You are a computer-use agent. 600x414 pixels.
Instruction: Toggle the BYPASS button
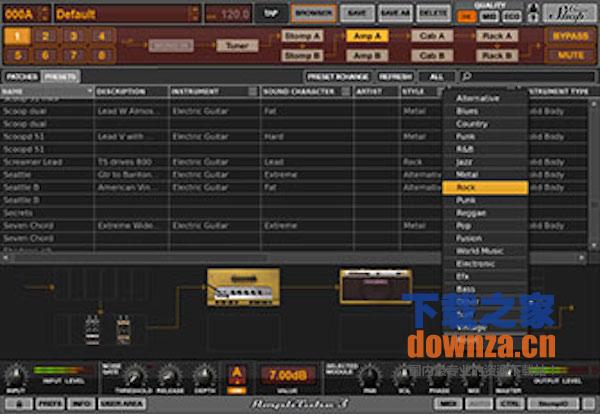(x=570, y=36)
